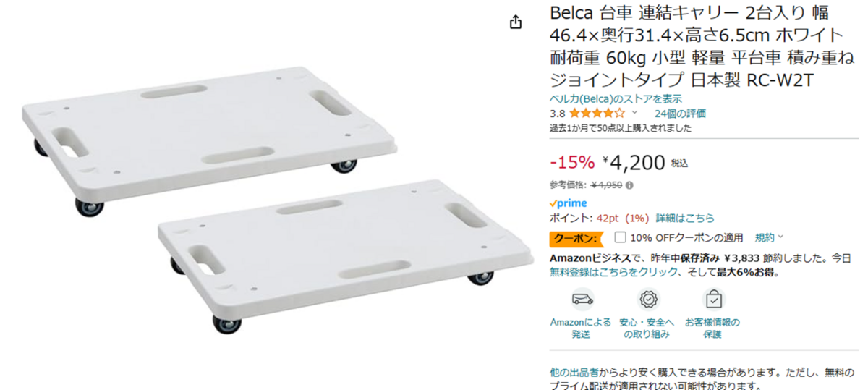868x390 pixels.
Task: Click the 詳細はこちら points link
Action: 685,218
